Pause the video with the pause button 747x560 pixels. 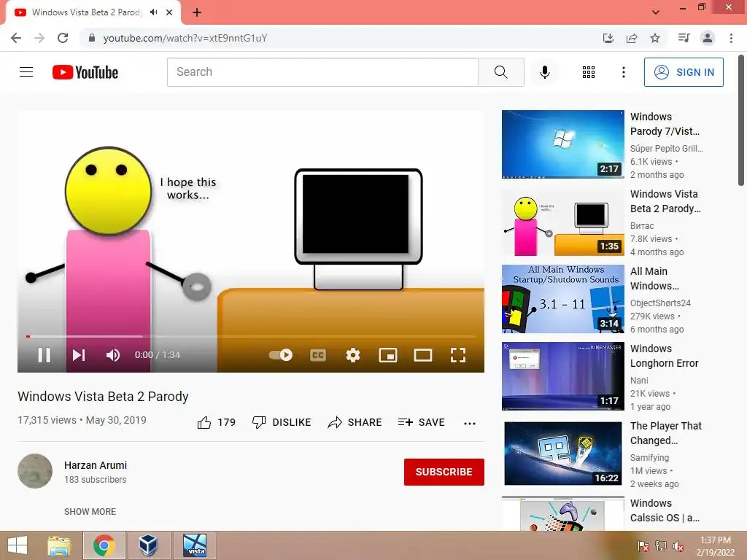tap(44, 355)
